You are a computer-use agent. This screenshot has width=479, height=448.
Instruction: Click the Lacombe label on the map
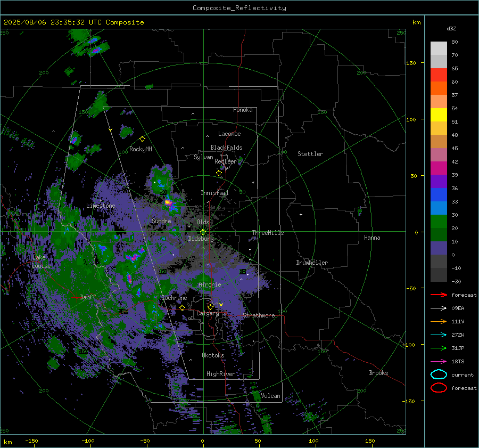[229, 134]
